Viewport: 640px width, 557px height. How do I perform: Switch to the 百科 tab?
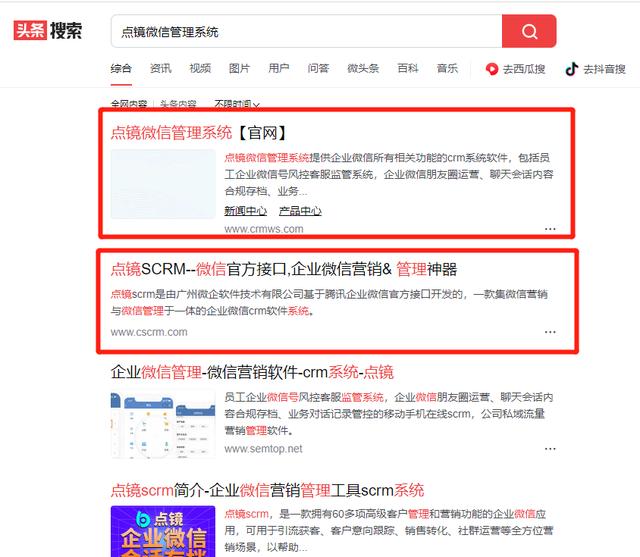pyautogui.click(x=408, y=69)
